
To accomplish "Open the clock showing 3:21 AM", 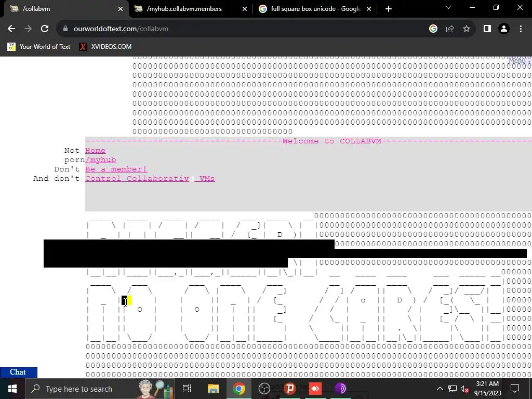I will [487, 389].
